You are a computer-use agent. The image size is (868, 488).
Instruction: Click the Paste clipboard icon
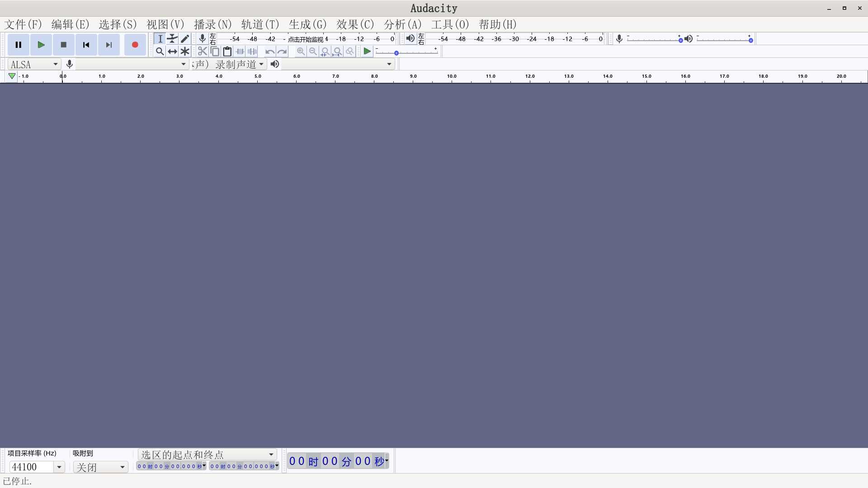point(227,52)
